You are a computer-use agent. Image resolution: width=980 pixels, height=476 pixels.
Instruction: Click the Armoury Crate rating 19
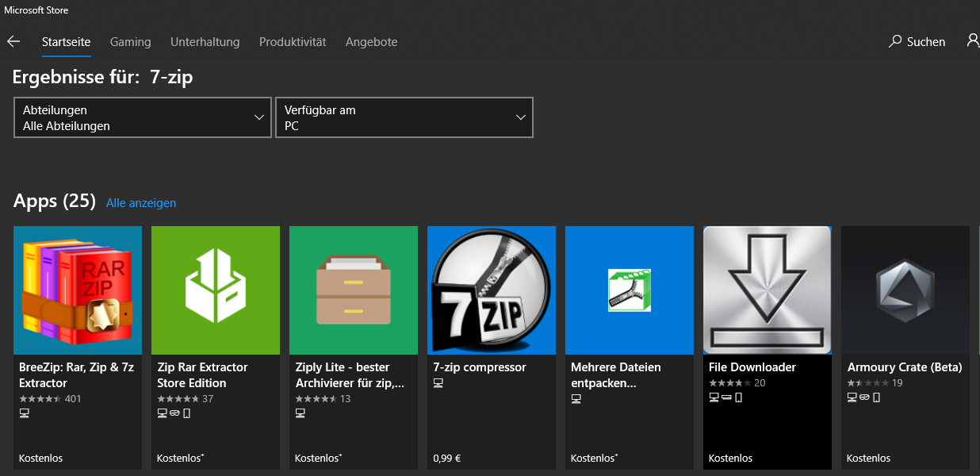(875, 383)
